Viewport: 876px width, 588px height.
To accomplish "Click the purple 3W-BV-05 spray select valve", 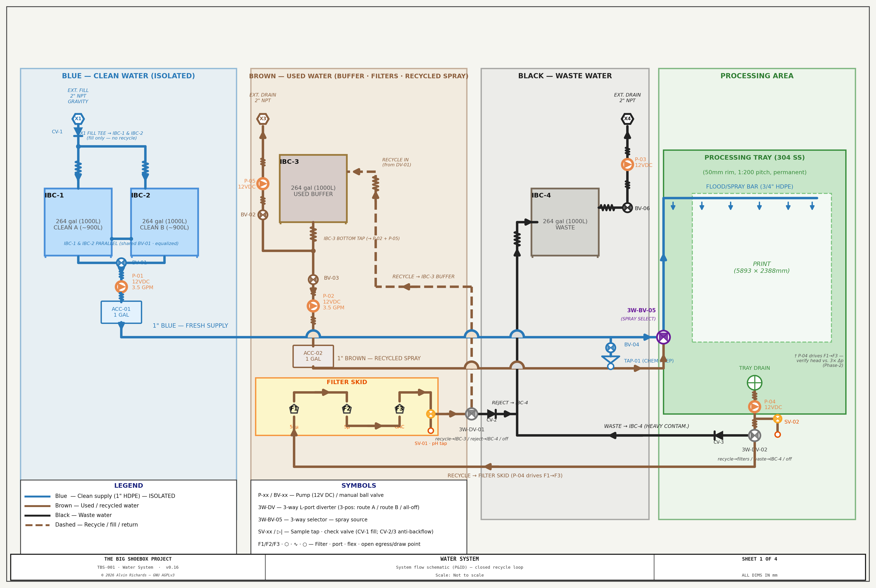I will (x=663, y=337).
